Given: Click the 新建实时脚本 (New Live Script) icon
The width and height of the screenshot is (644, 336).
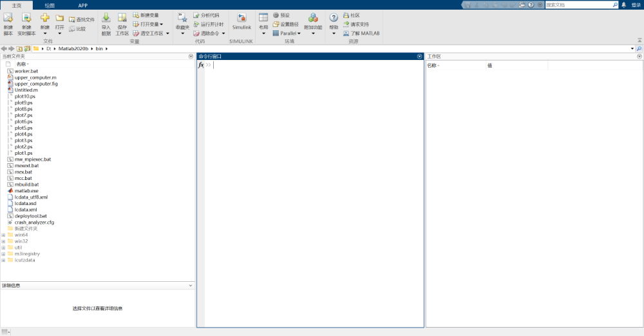Looking at the screenshot, I should coord(26,18).
